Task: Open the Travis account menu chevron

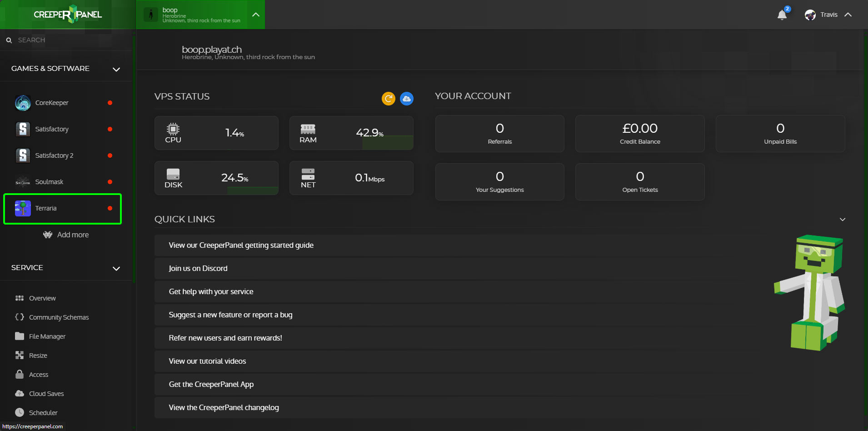Action: [x=848, y=15]
